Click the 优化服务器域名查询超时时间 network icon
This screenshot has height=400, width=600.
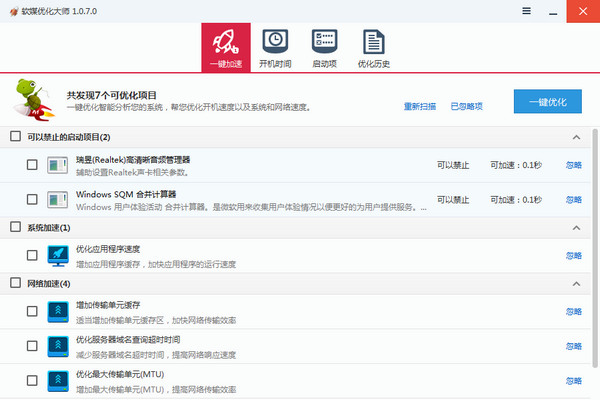click(x=58, y=346)
